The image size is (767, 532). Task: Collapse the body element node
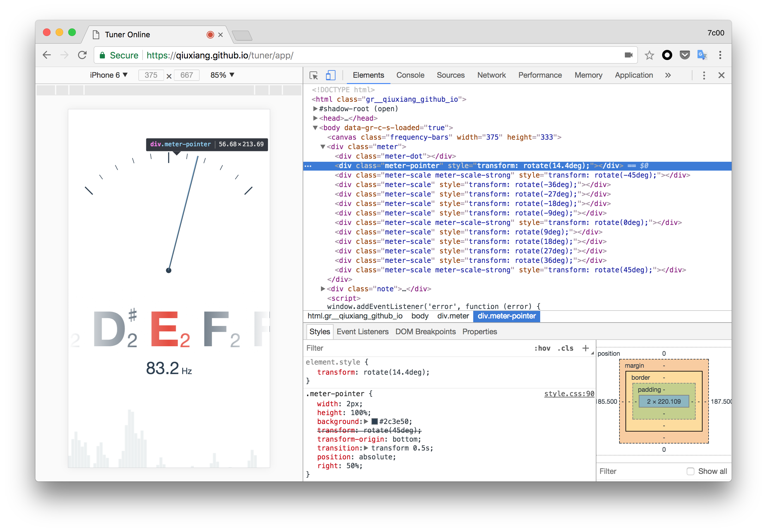[315, 128]
